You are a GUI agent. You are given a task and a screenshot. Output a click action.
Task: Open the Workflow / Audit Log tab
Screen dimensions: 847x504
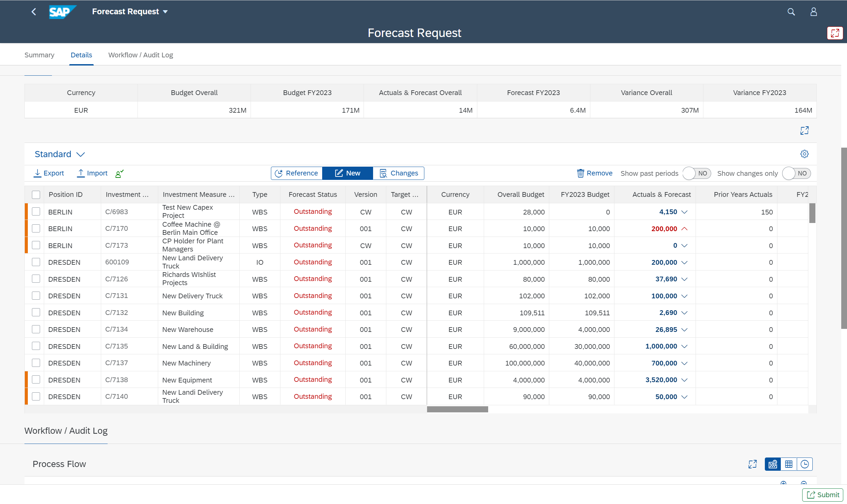click(x=141, y=55)
